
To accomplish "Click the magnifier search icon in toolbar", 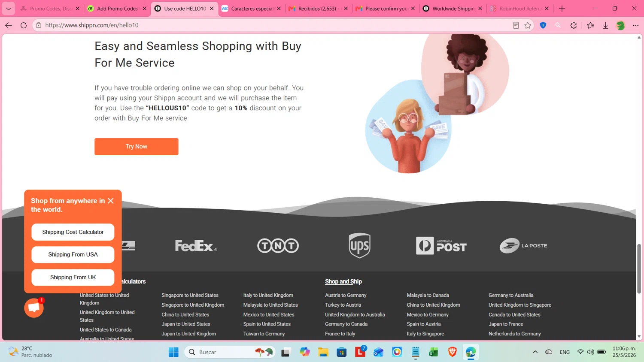I will pos(558,25).
